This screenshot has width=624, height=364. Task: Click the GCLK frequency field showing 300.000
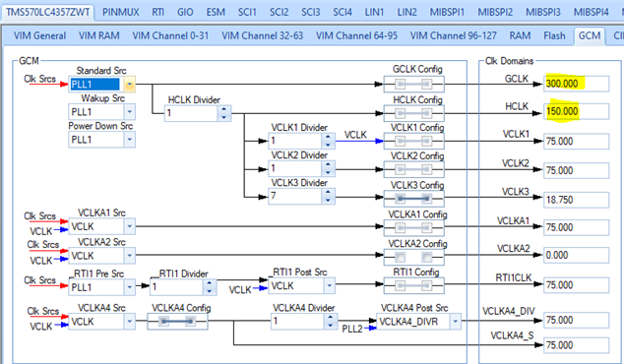[576, 84]
